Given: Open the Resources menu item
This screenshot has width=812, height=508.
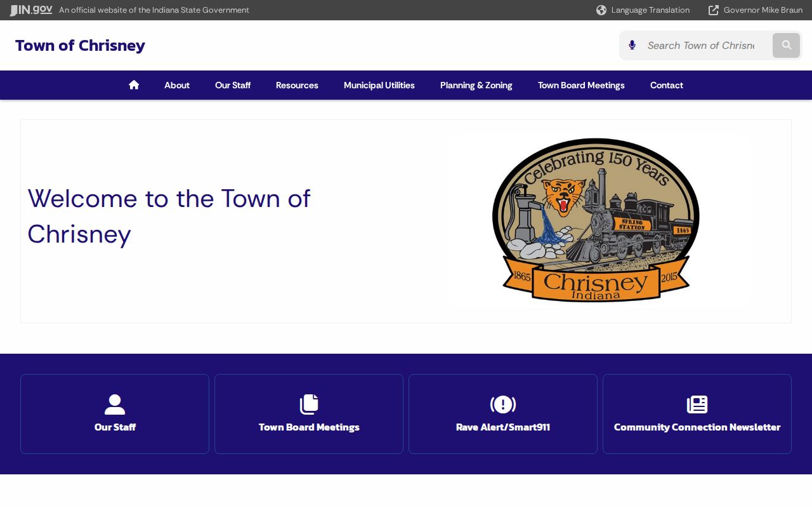Looking at the screenshot, I should point(297,85).
